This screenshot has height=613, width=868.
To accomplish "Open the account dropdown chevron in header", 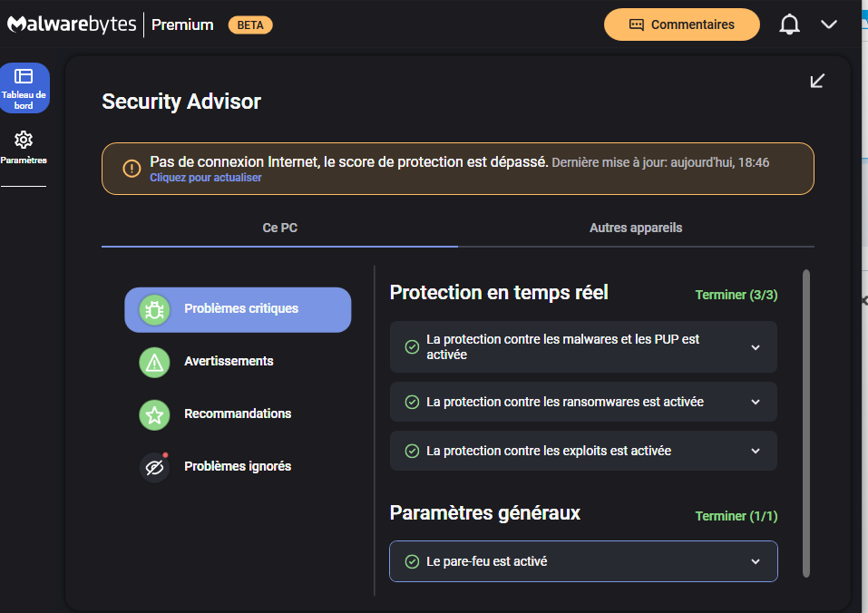I will (x=829, y=24).
